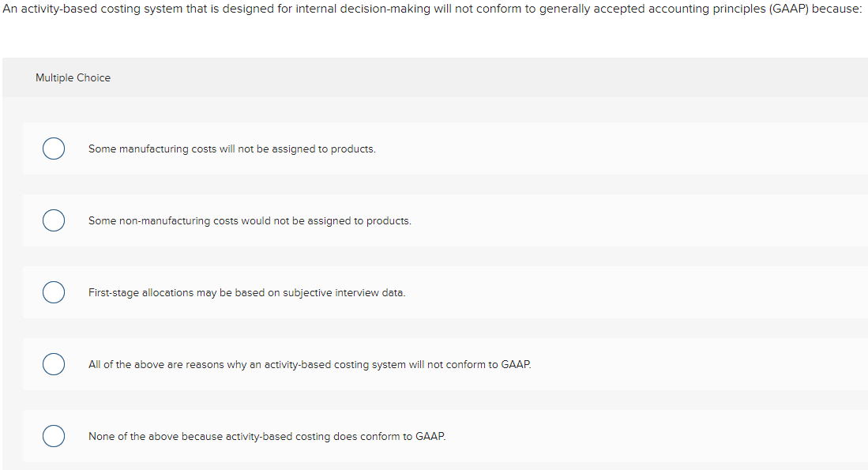The width and height of the screenshot is (868, 470).
Task: Mark the fourth option as your answer
Action: coord(53,364)
